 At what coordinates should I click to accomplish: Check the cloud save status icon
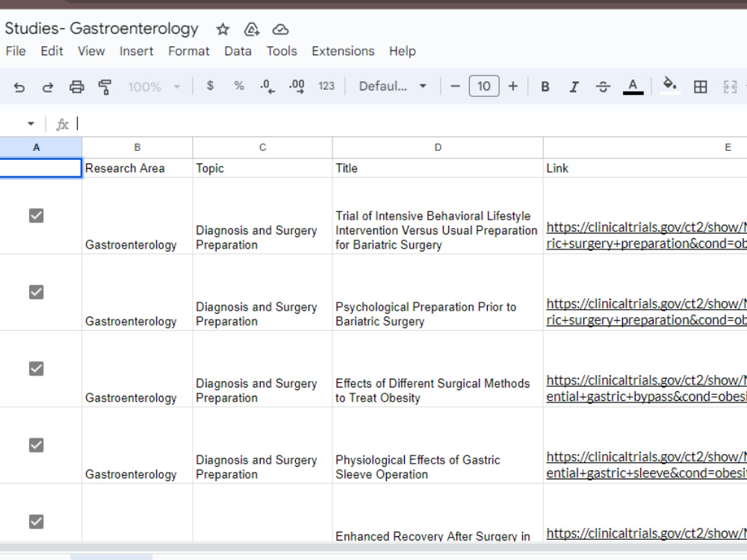coord(280,30)
